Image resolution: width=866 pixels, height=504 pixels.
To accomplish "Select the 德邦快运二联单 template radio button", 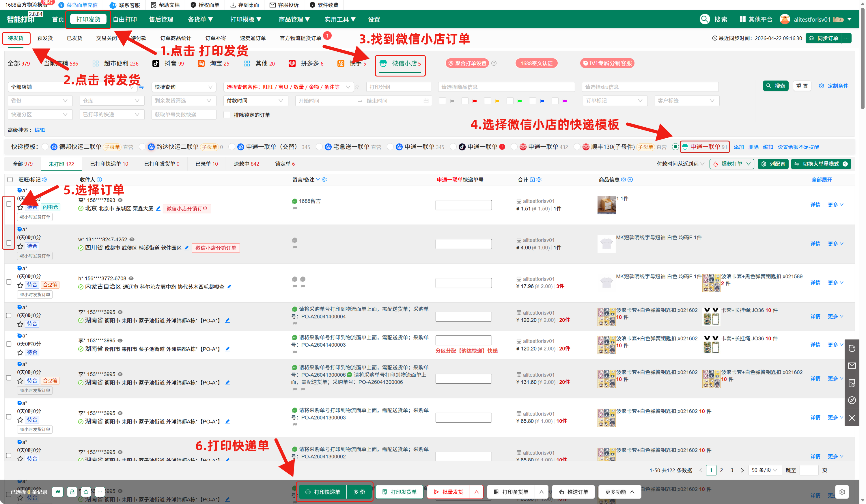I will (45, 147).
